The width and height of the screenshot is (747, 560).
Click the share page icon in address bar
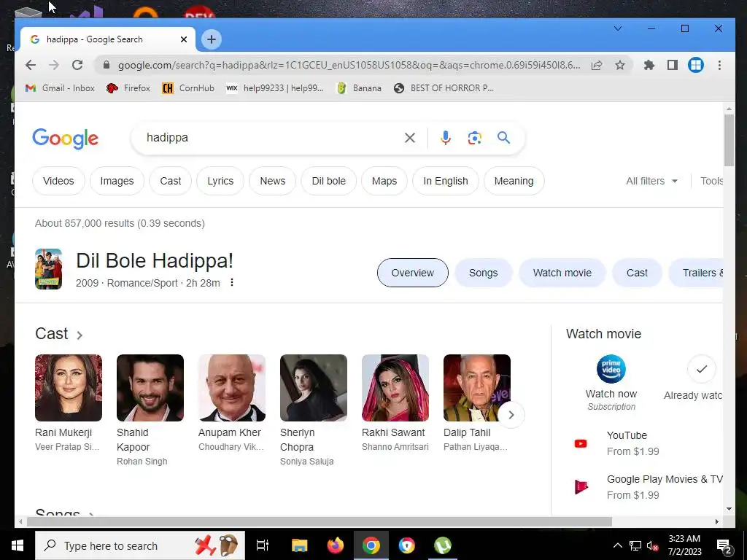point(597,65)
